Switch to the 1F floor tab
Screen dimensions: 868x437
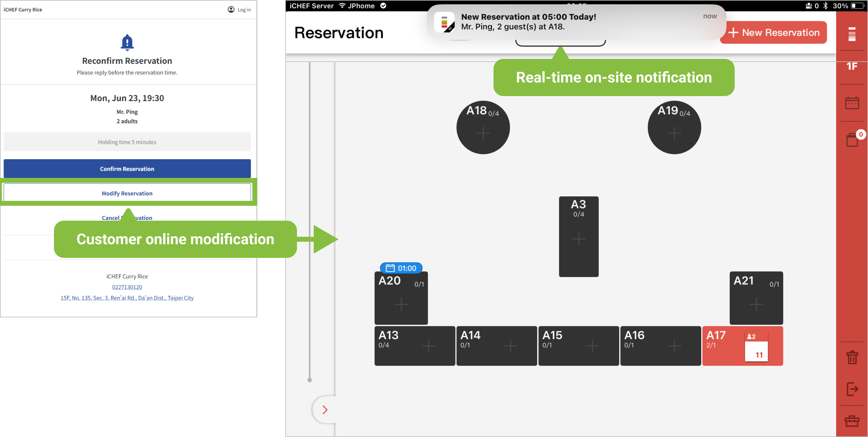coord(852,66)
